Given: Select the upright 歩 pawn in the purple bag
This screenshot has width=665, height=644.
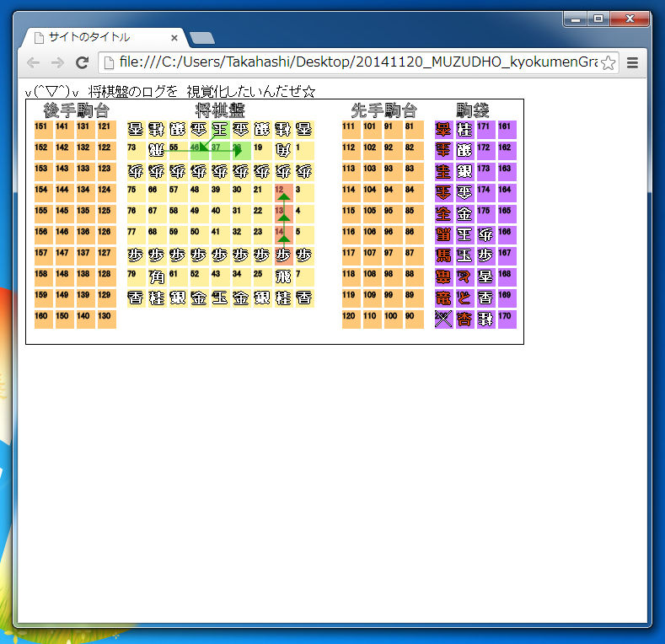Looking at the screenshot, I should (x=485, y=255).
